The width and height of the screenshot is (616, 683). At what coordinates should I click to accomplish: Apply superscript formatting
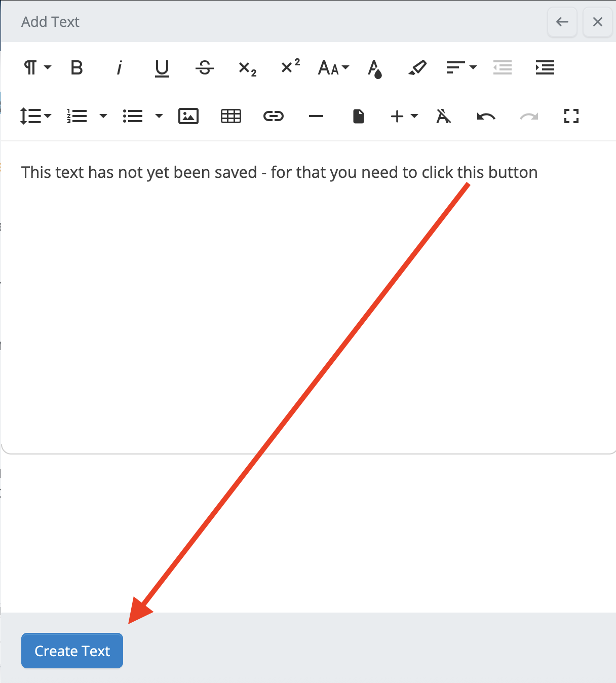pos(290,66)
